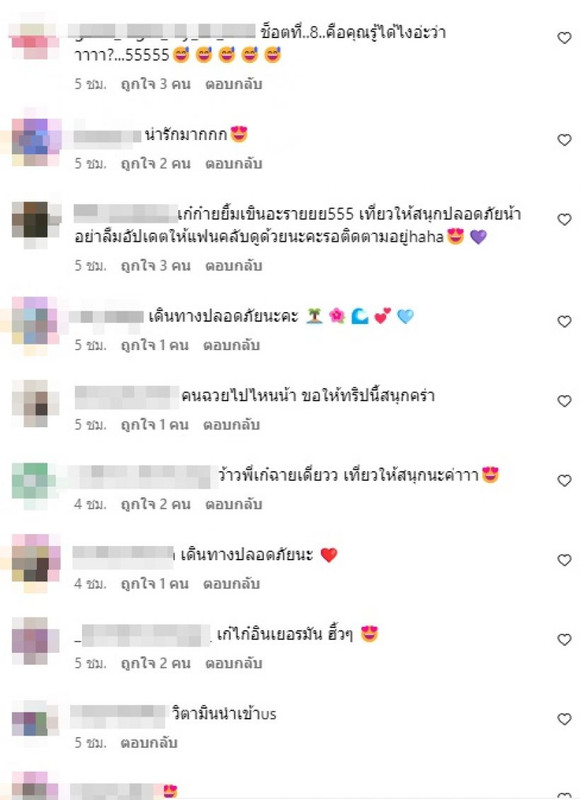Reply to the วิตามินนำเข้าus comment

click(149, 743)
